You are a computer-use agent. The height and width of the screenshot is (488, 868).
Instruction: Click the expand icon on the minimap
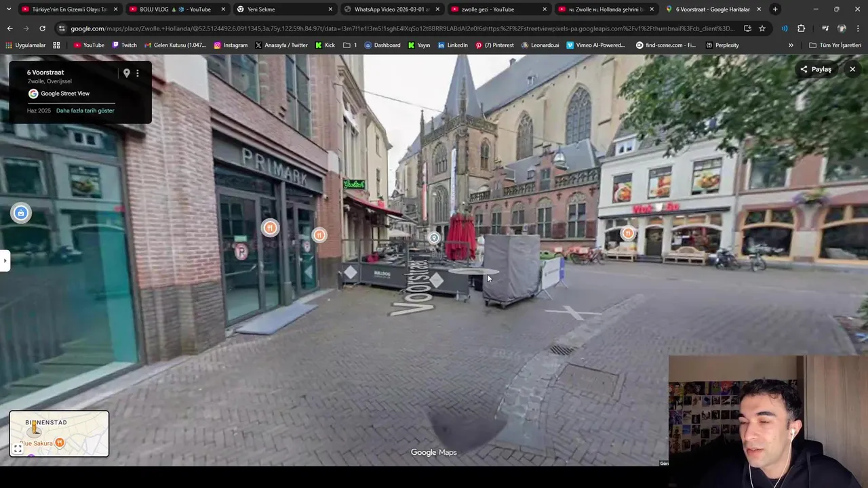pyautogui.click(x=18, y=448)
